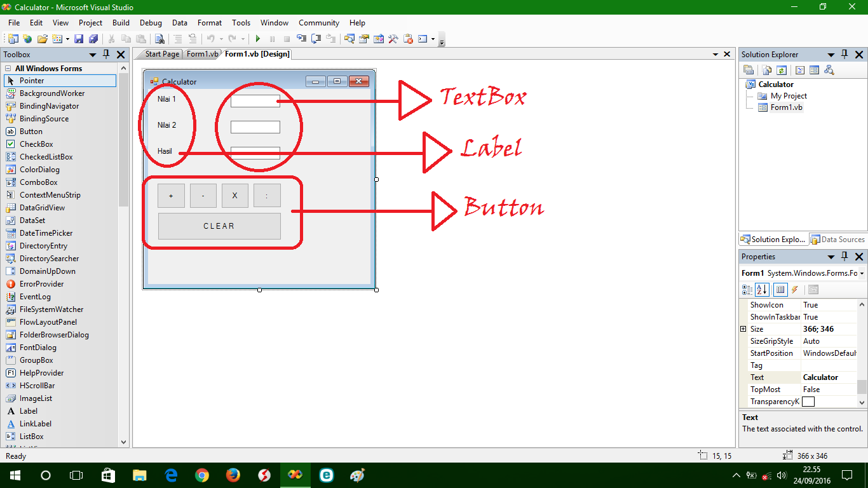This screenshot has height=488, width=868.
Task: Select the Categorized view icon in Properties panel
Action: tap(747, 290)
